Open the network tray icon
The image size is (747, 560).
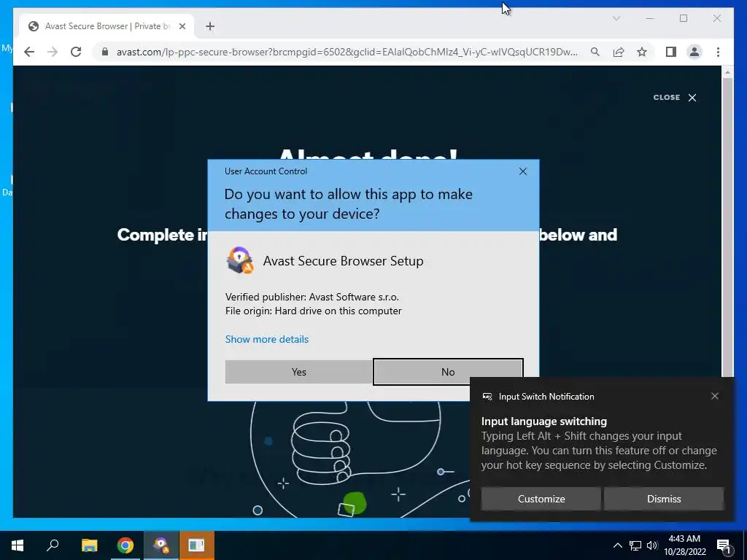[635, 545]
